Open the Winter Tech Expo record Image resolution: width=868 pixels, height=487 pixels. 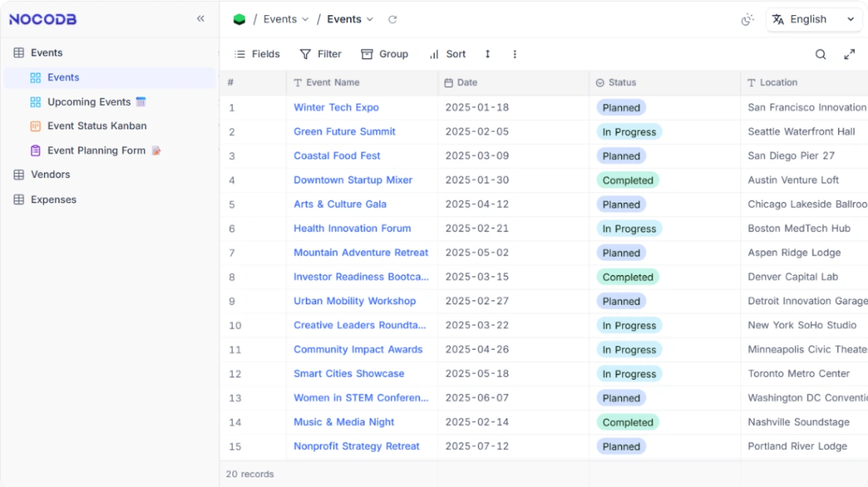(x=336, y=107)
